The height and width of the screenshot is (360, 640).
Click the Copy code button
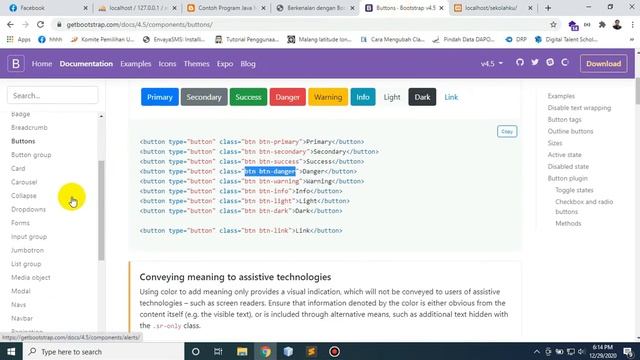pos(507,131)
